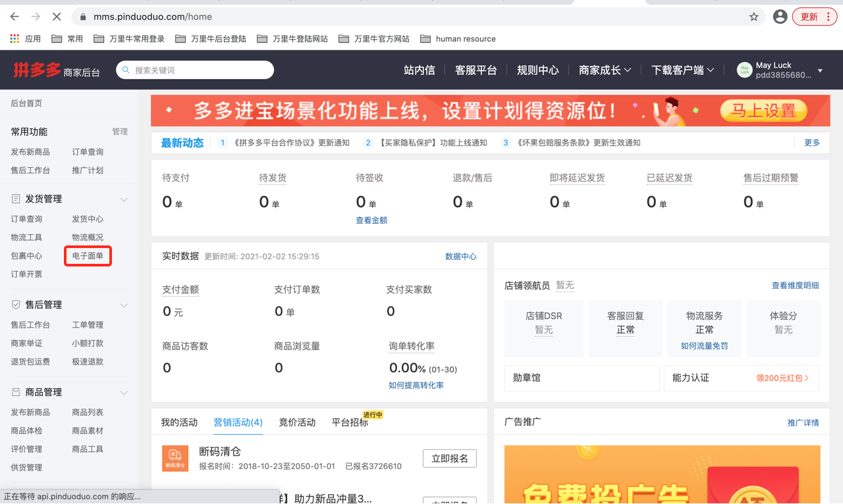Viewport: 843px width, 504px height.
Task: Open 领200元红包 in 能力认证
Action: [783, 378]
